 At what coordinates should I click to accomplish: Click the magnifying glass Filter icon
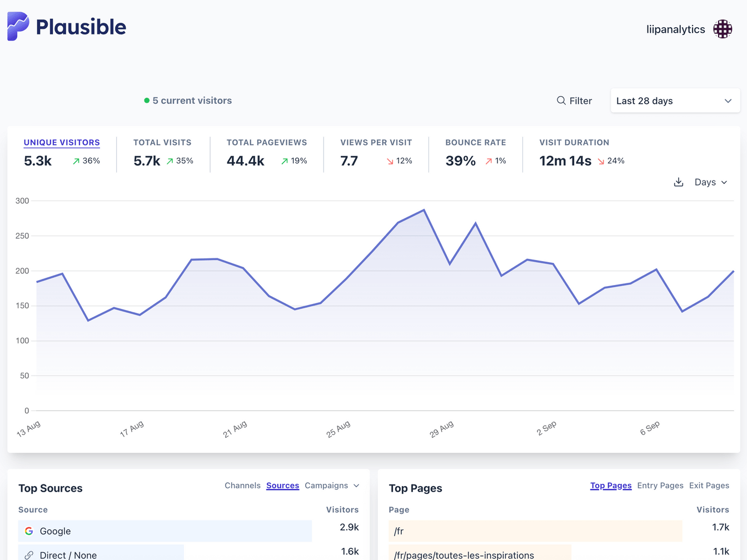pyautogui.click(x=561, y=101)
